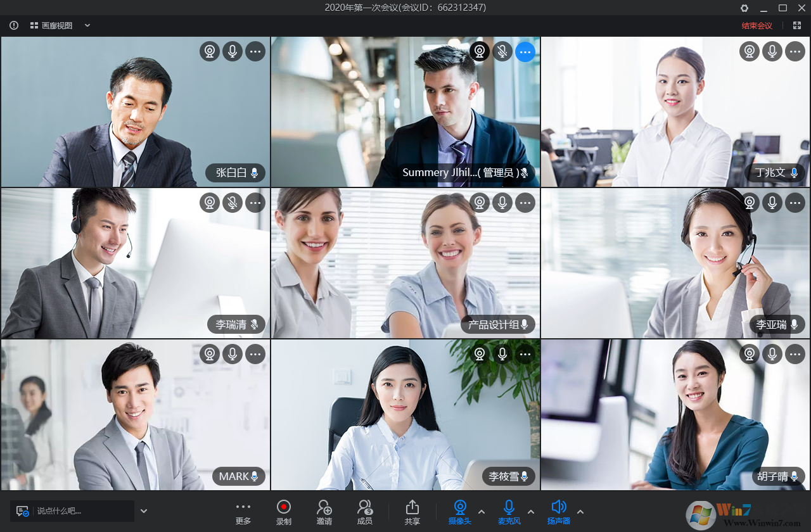The image size is (811, 532).
Task: Expand the 摄像头 camera device dropdown
Action: pyautogui.click(x=480, y=511)
